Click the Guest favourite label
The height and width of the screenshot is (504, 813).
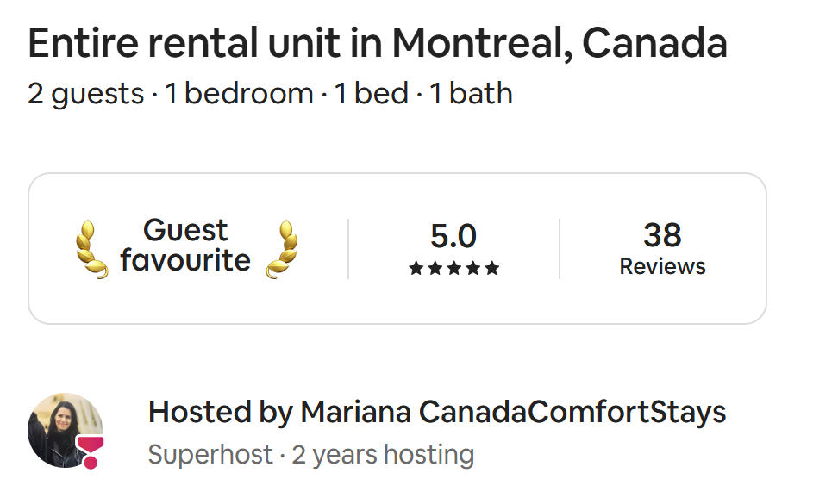pyautogui.click(x=185, y=245)
